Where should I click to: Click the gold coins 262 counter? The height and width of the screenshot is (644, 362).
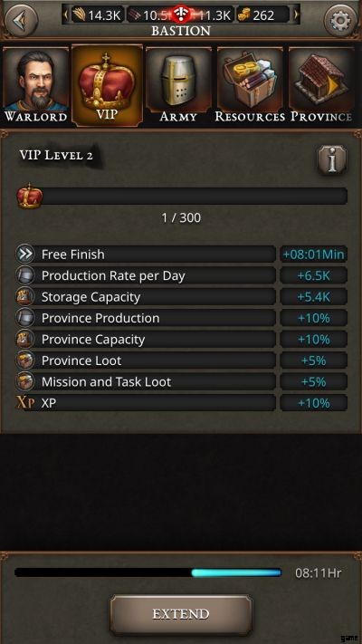coord(262,15)
